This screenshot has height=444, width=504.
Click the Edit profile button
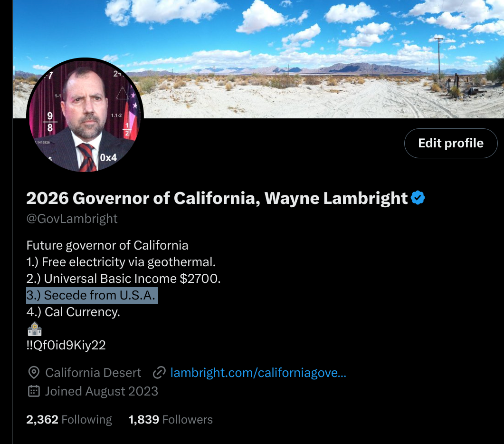click(x=451, y=143)
